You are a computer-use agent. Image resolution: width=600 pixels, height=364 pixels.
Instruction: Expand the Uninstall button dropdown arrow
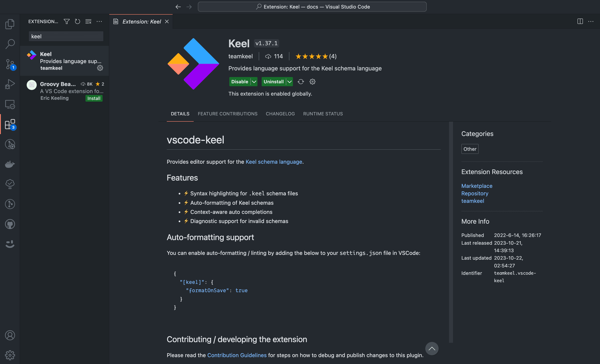290,82
